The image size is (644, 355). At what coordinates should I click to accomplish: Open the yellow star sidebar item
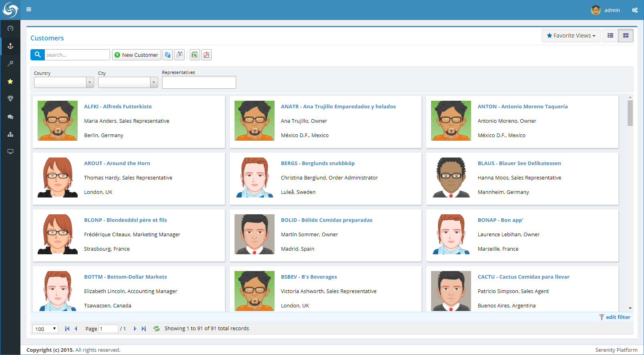[x=10, y=82]
